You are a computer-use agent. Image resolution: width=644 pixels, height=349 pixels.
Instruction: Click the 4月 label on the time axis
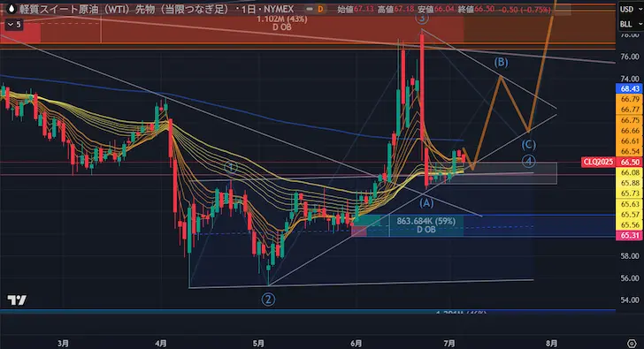click(x=161, y=344)
